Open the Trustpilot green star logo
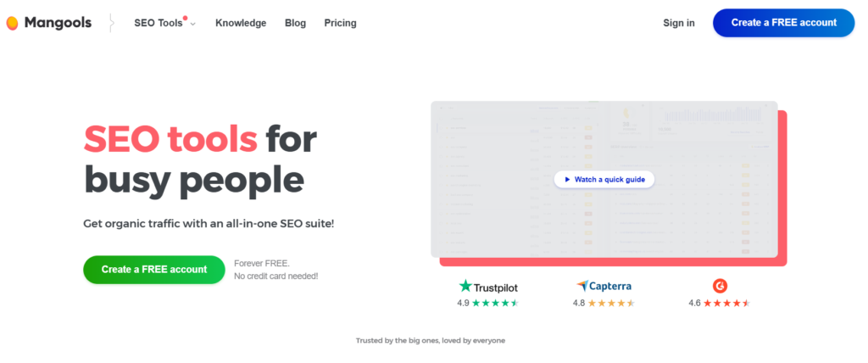Viewport: 868px width, 363px height. coord(465,286)
